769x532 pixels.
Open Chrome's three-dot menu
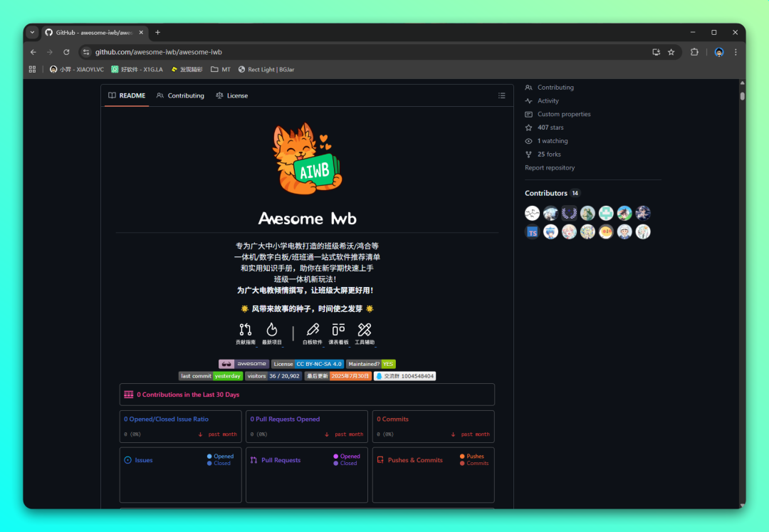point(736,52)
